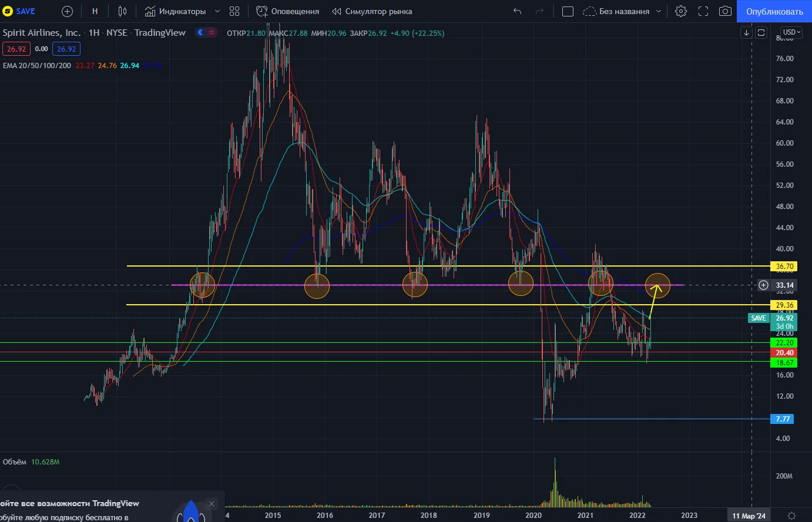Create an alert via Оповещения
Image resolution: width=812 pixels, height=522 pixels.
click(x=288, y=11)
